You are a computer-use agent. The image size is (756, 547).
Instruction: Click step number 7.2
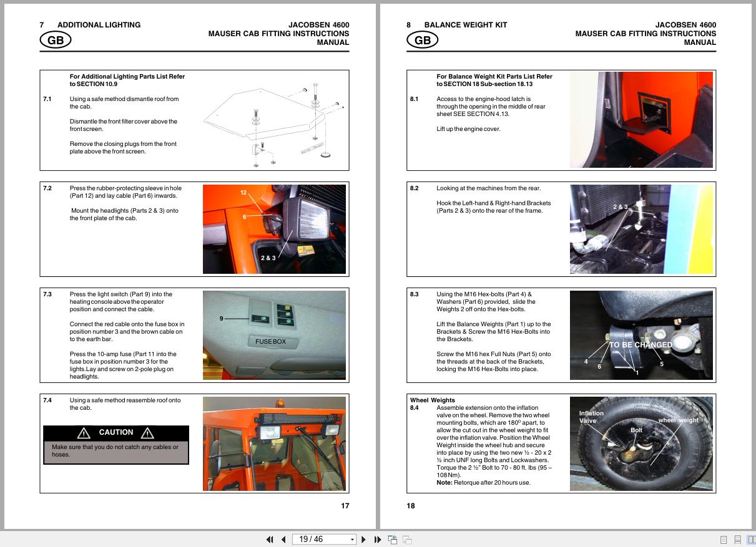point(47,188)
